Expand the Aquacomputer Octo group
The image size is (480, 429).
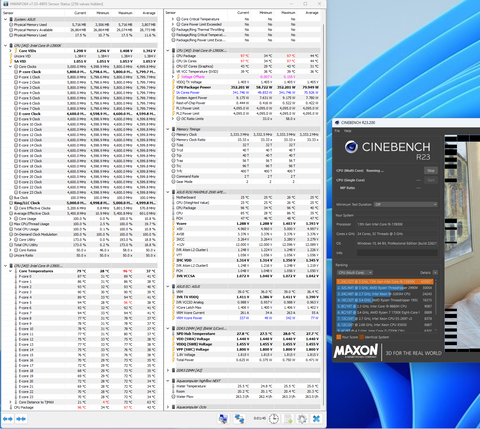click(168, 407)
